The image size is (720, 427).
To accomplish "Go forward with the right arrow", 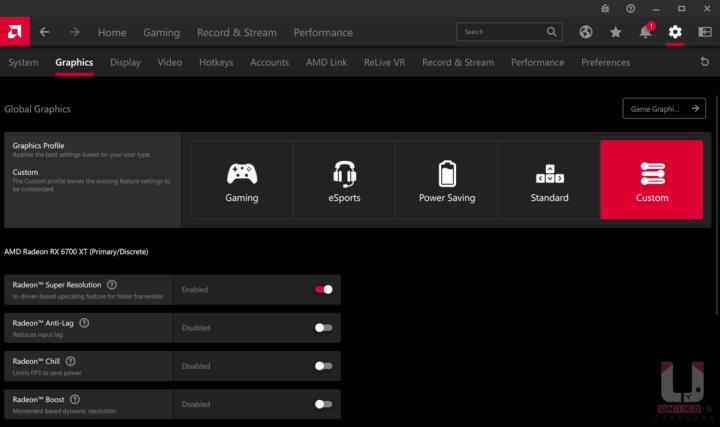I will click(74, 32).
